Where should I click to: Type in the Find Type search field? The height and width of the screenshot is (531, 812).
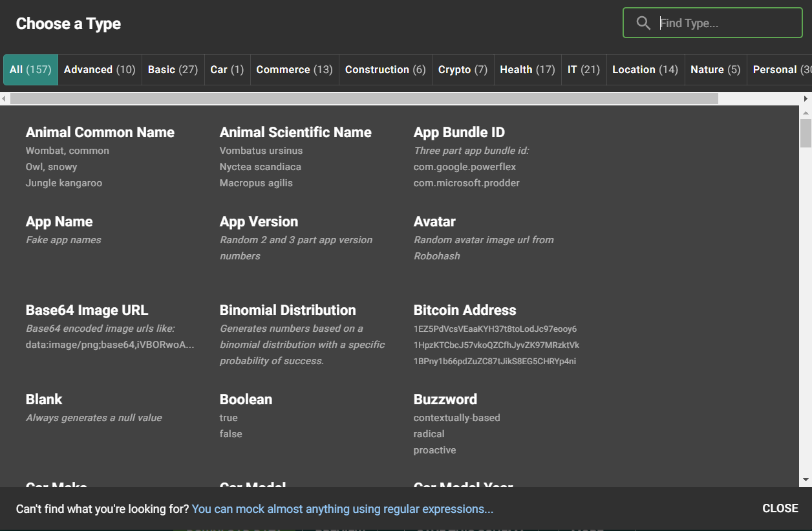(x=724, y=23)
